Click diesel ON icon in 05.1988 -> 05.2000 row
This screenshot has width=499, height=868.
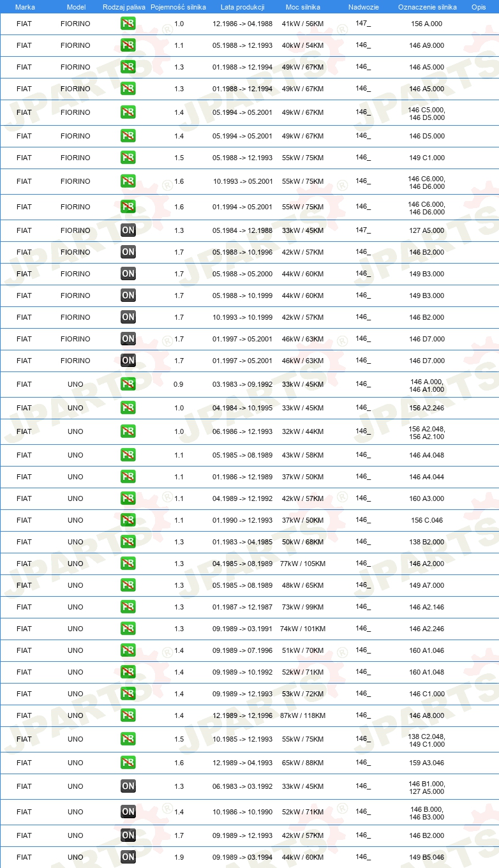tap(128, 274)
